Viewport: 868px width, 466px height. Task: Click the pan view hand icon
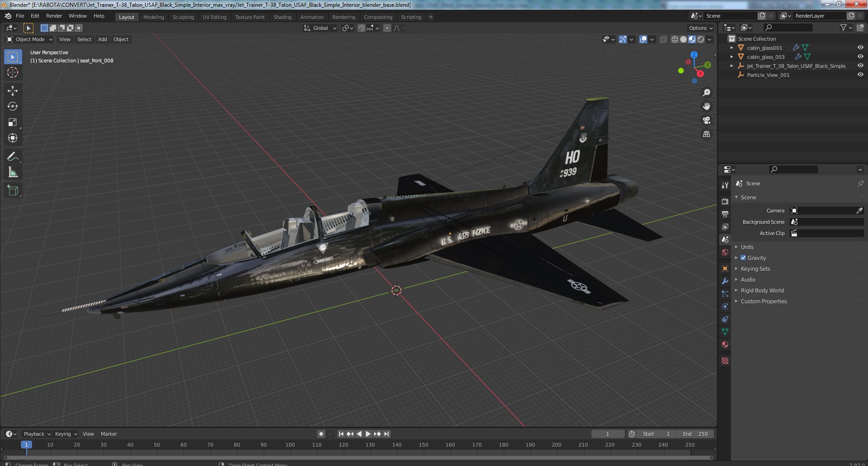[706, 106]
